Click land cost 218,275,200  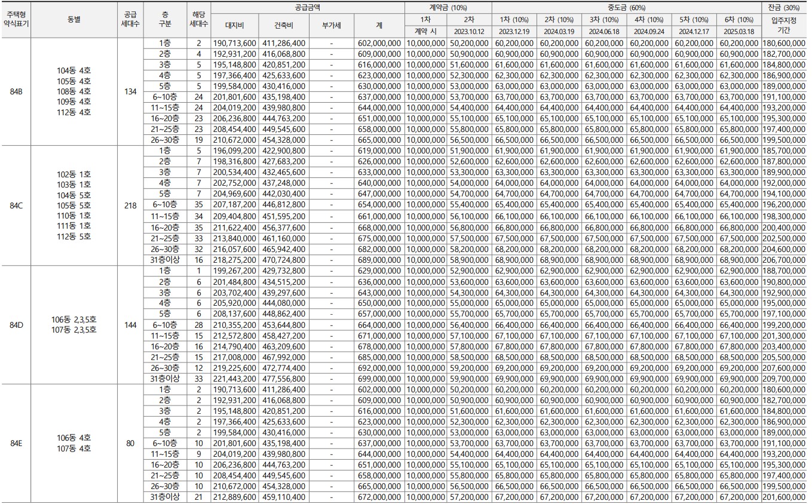[x=234, y=260]
